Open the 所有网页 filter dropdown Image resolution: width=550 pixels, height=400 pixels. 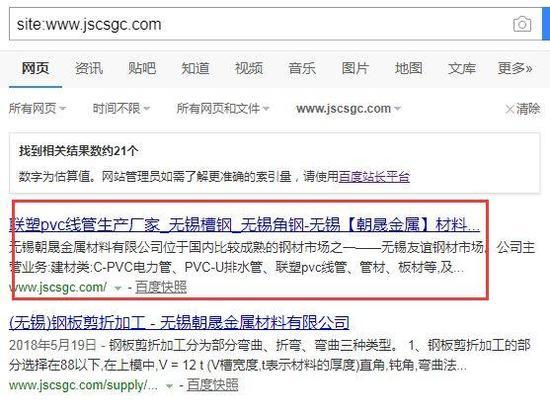(x=37, y=108)
